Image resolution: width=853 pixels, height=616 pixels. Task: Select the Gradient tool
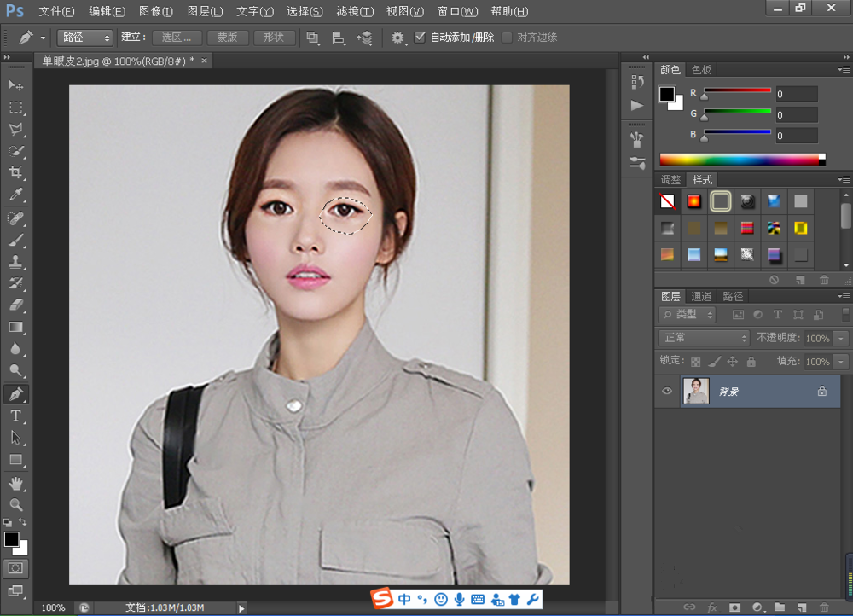(x=15, y=327)
